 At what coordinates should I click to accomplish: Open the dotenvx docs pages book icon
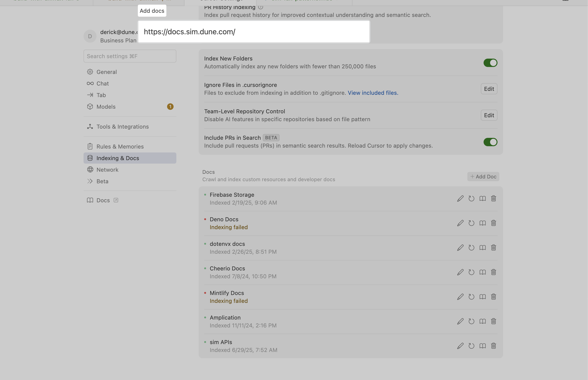click(x=482, y=248)
